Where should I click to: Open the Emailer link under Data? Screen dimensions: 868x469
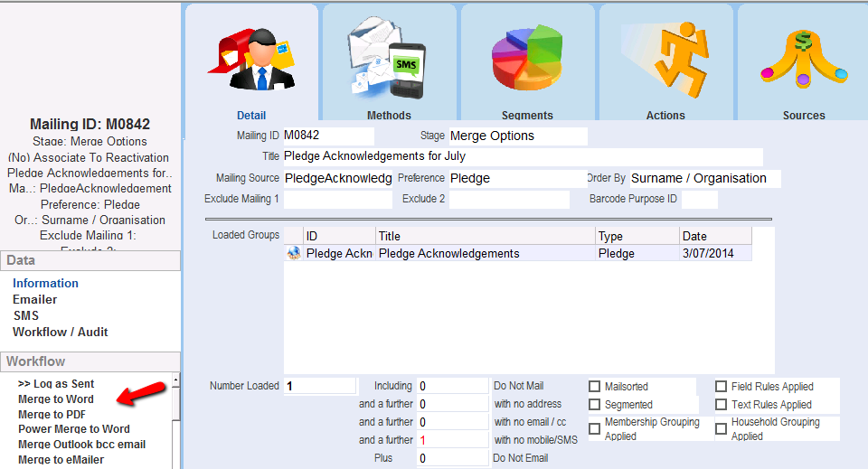click(35, 299)
